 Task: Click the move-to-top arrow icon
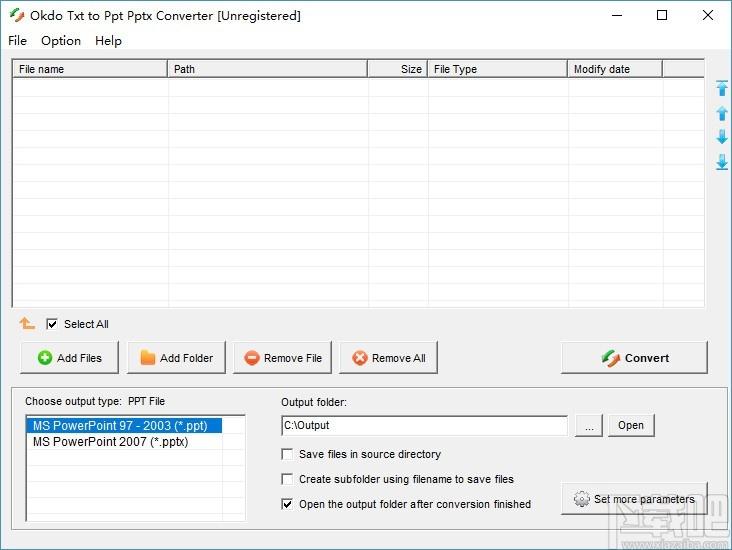click(722, 88)
